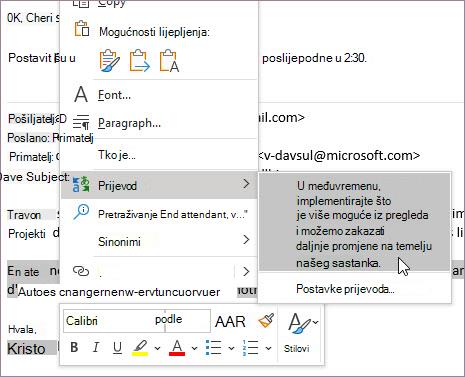465x377 pixels.
Task: Apply red font color
Action: pos(177,348)
